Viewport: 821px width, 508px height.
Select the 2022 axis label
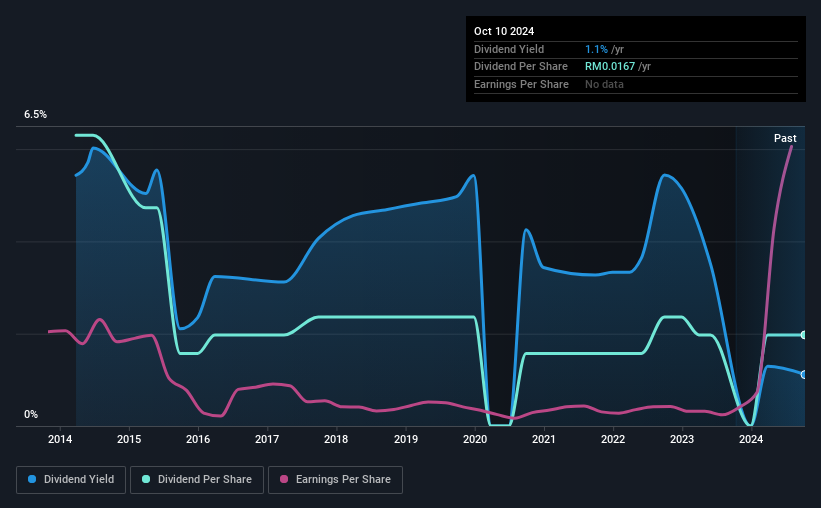pyautogui.click(x=613, y=439)
